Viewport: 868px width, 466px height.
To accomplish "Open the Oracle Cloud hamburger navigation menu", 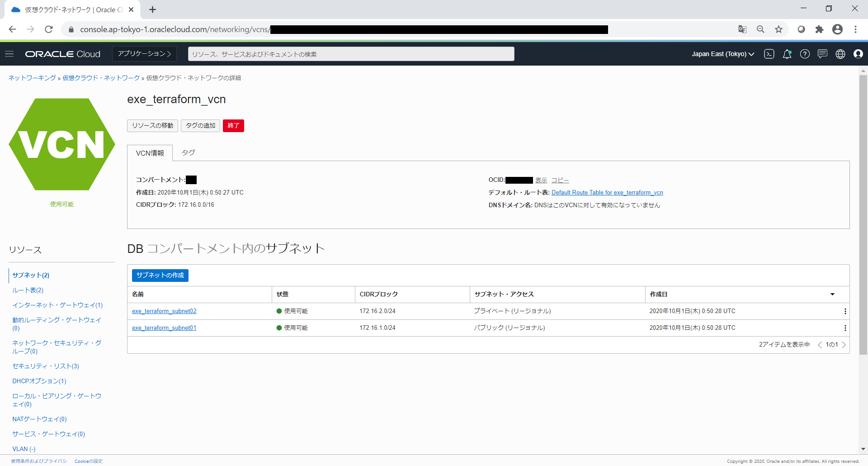I will [x=9, y=54].
